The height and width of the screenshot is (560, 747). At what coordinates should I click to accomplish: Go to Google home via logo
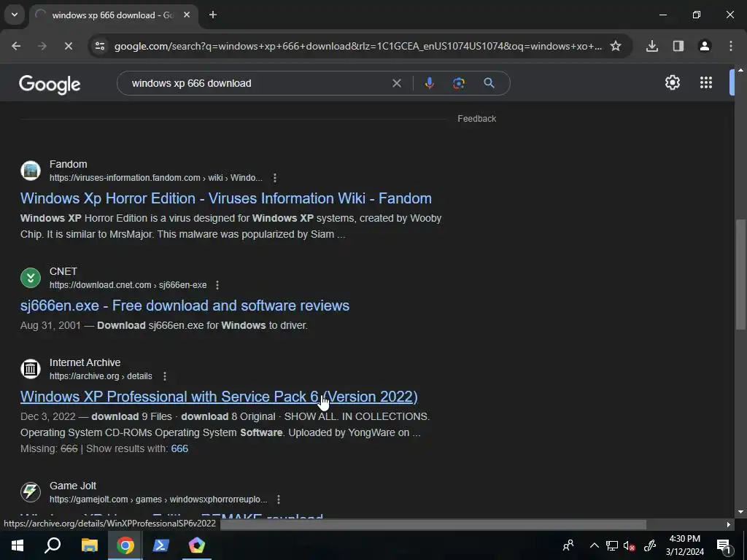(x=50, y=85)
